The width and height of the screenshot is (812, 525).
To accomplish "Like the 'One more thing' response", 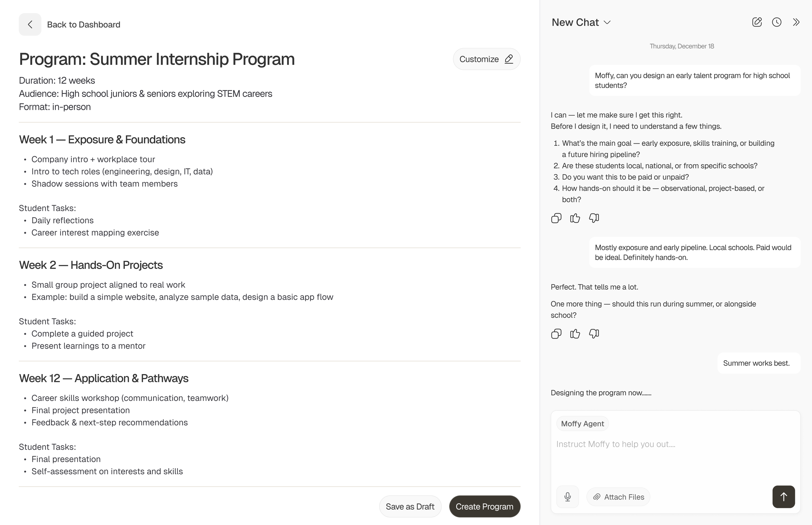I will [575, 334].
